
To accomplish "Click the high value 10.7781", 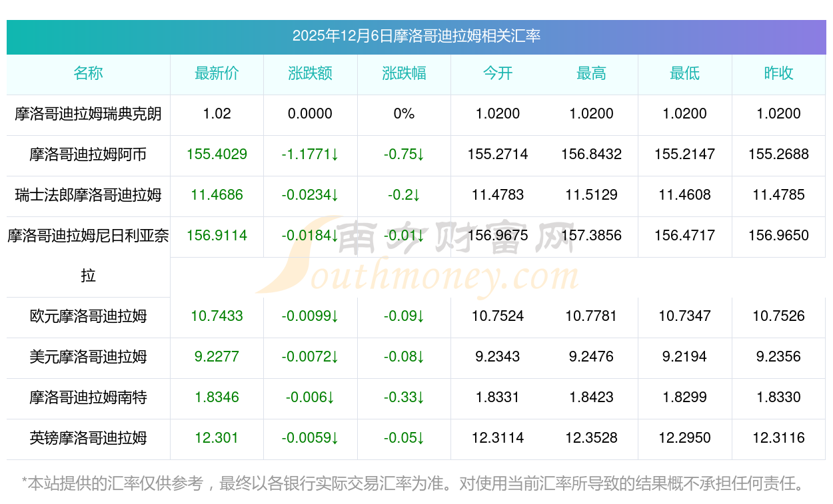I will pyautogui.click(x=592, y=316).
